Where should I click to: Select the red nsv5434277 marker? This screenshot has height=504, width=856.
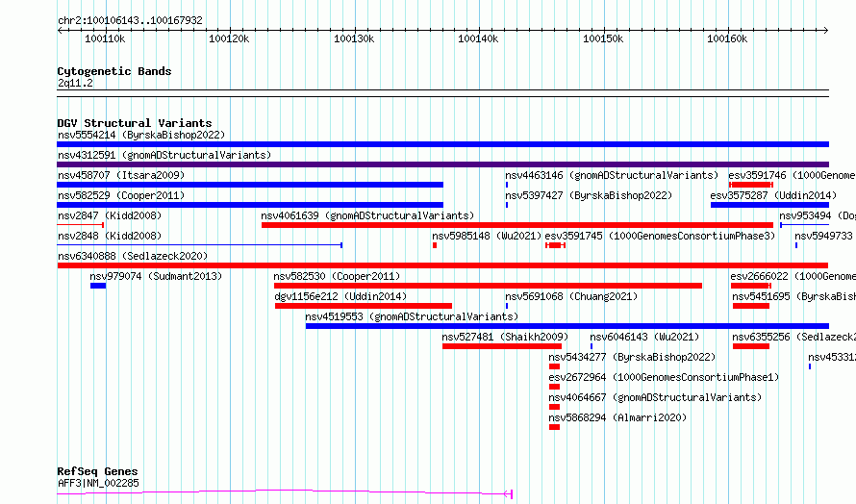point(555,366)
